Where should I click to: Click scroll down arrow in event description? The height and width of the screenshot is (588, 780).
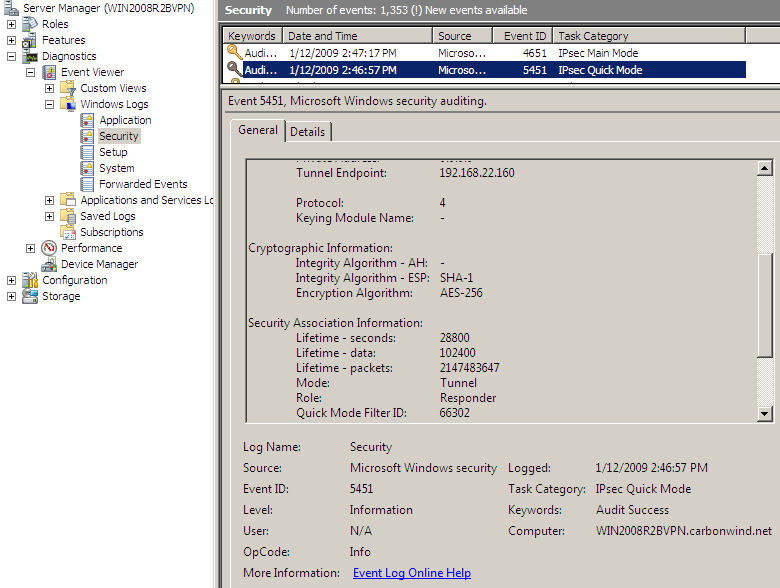coord(765,413)
